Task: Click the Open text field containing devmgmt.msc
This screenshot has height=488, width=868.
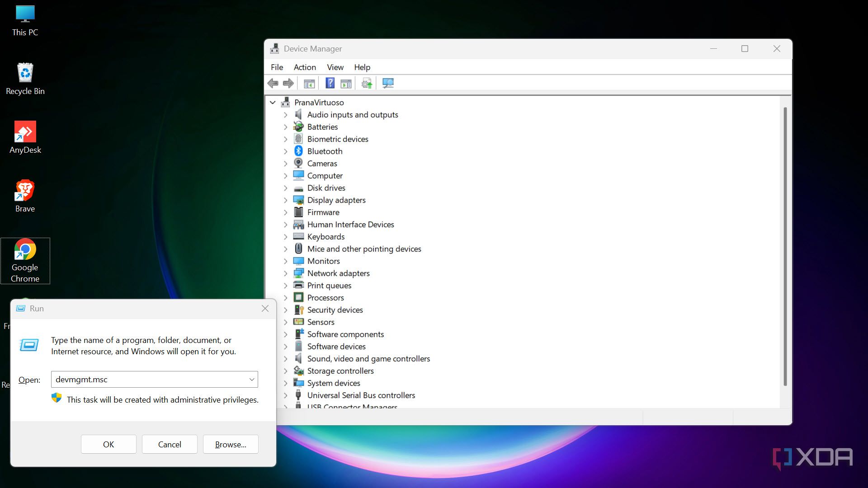Action: [149, 380]
